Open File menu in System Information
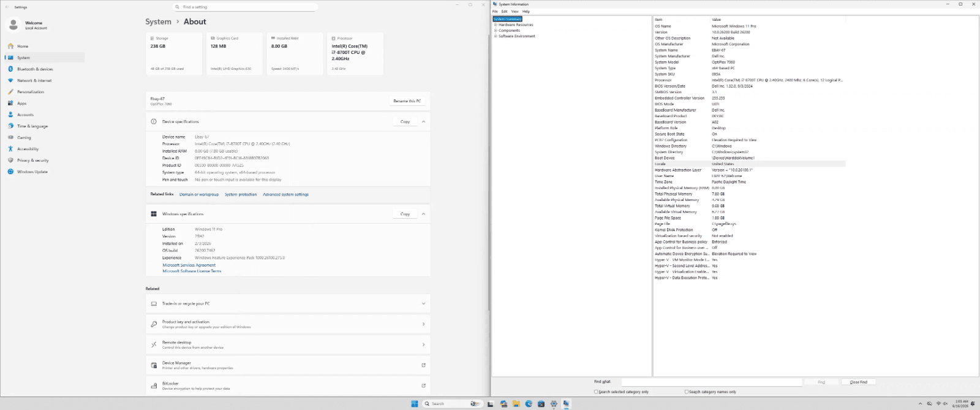The height and width of the screenshot is (410, 980). click(x=495, y=12)
